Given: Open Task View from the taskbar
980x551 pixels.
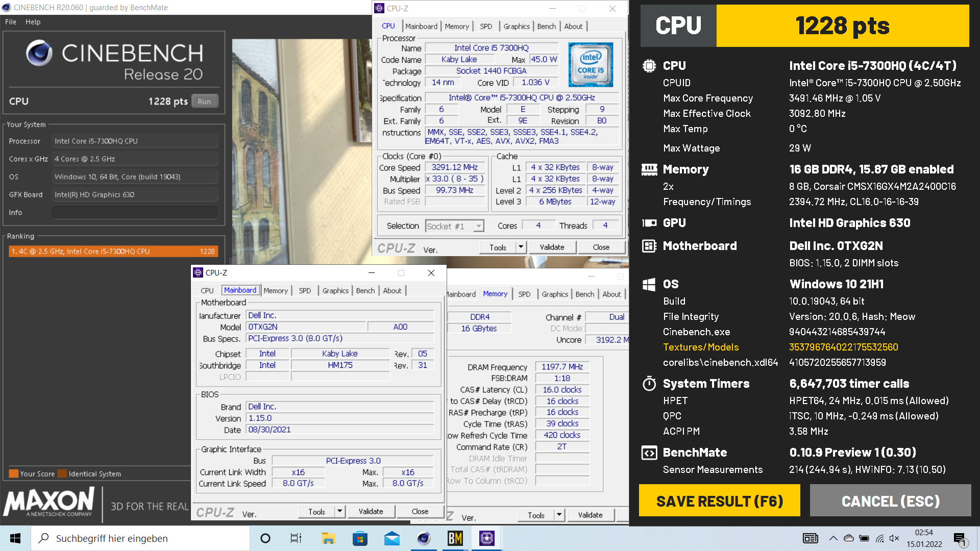Looking at the screenshot, I should tap(296, 538).
